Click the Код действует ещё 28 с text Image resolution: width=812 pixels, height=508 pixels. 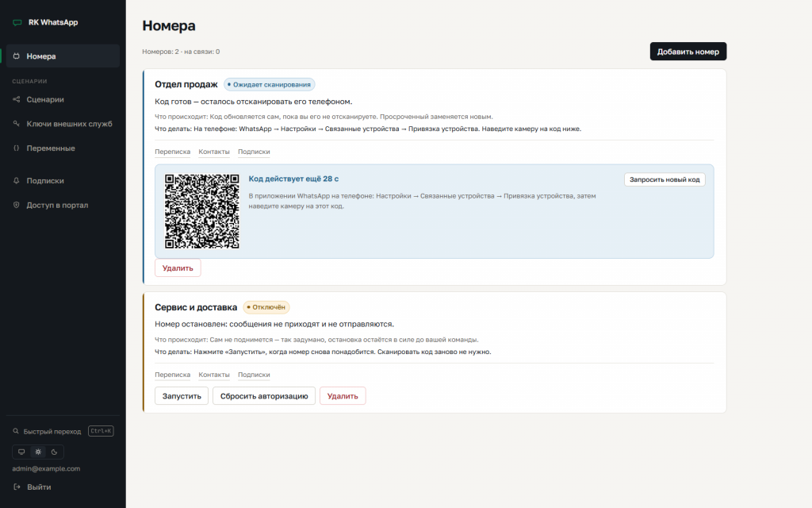tap(293, 179)
